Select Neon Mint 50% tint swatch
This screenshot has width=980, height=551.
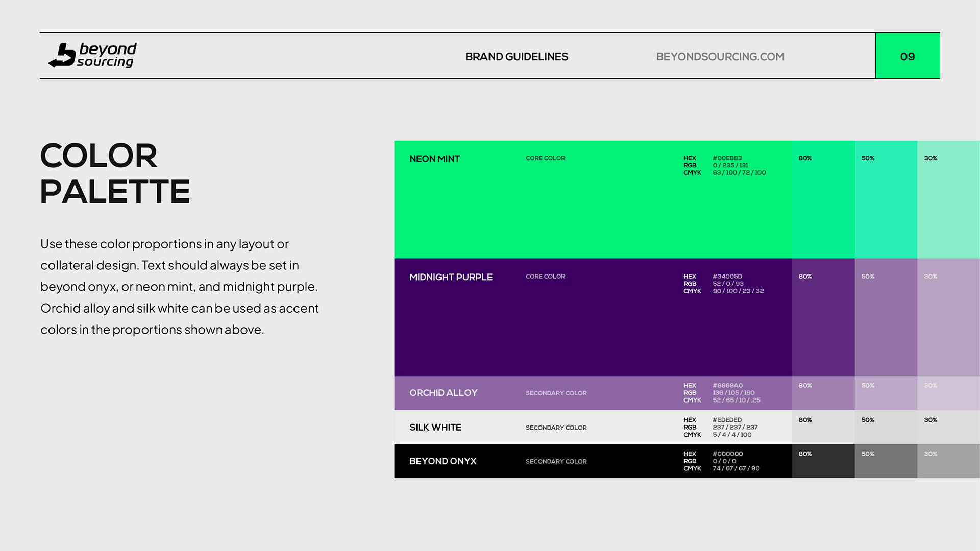[x=886, y=204]
